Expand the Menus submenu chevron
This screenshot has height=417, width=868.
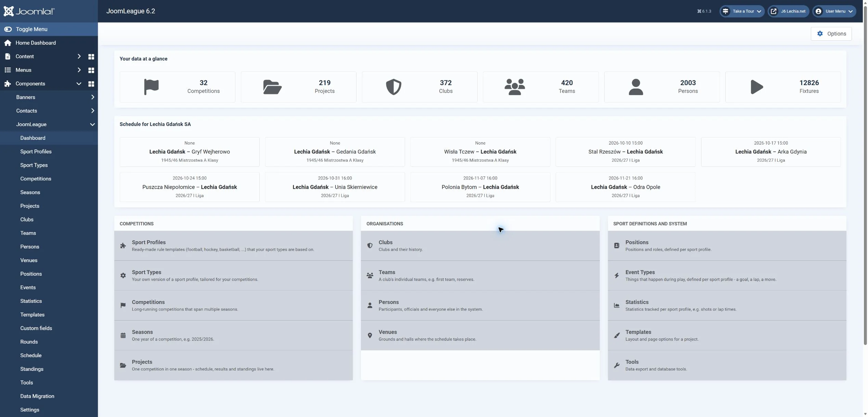79,70
